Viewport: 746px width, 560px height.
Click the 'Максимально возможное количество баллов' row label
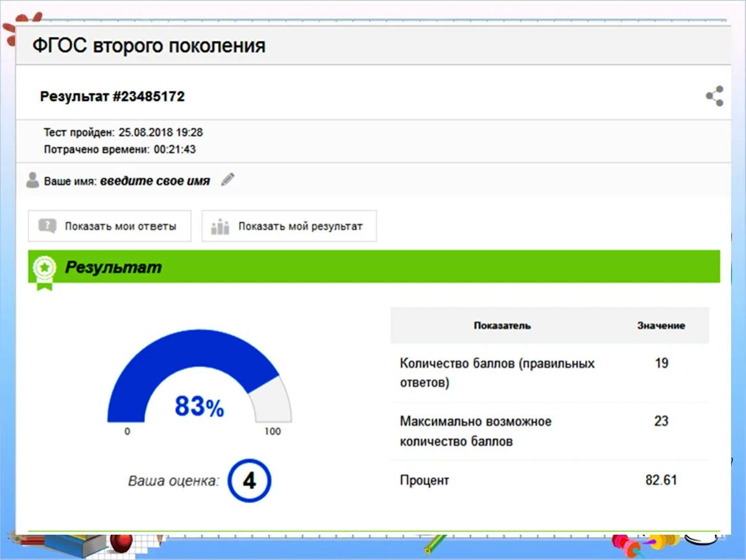pyautogui.click(x=475, y=431)
